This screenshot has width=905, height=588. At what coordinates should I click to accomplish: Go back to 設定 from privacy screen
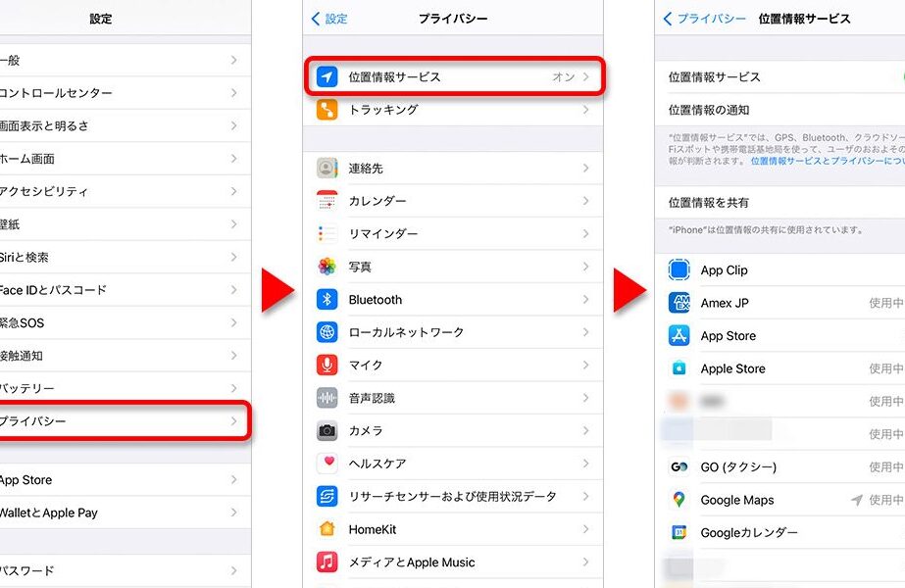tap(329, 19)
